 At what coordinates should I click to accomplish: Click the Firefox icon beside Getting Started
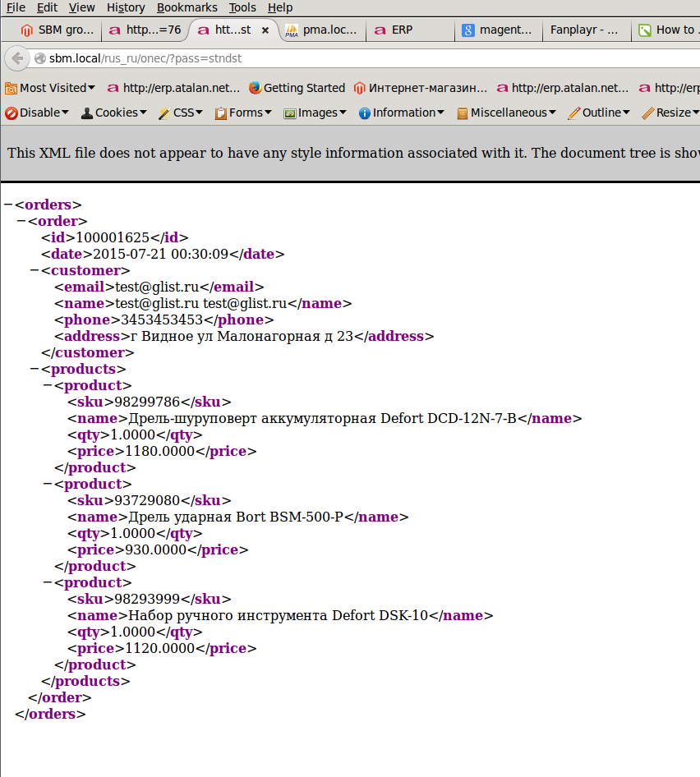[x=256, y=88]
